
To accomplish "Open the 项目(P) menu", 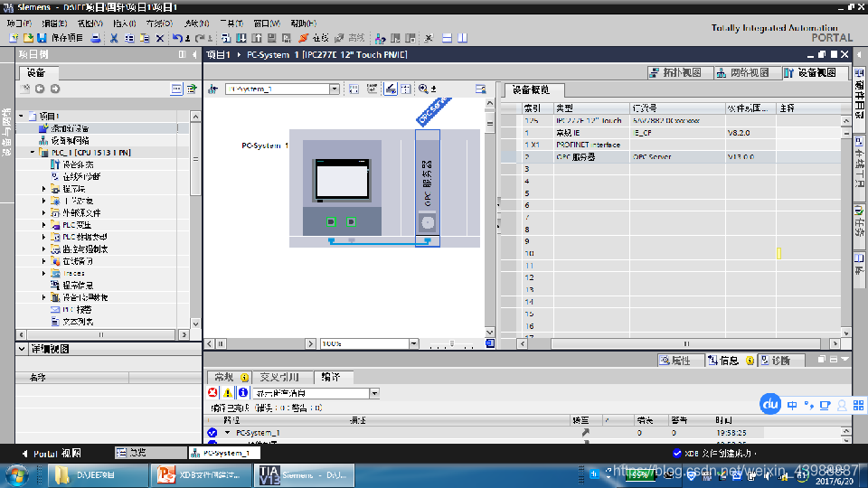I will [19, 23].
